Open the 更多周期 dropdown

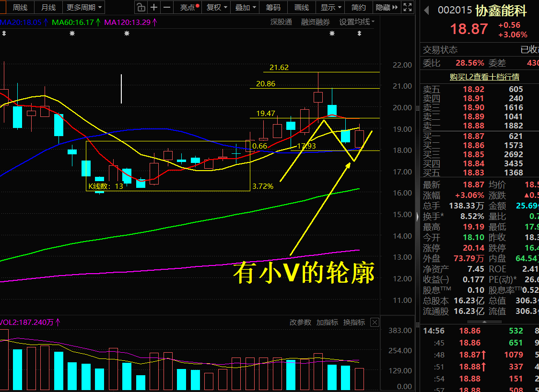pyautogui.click(x=84, y=7)
